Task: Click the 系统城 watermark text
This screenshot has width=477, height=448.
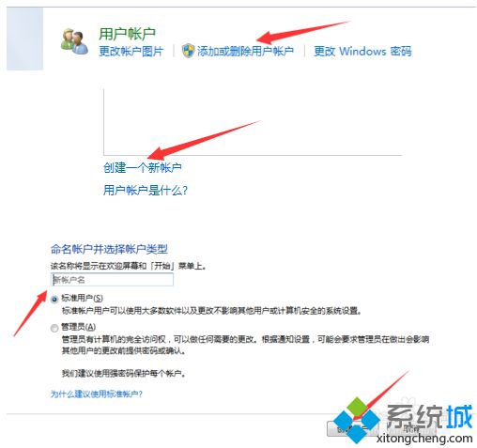Action: [429, 417]
